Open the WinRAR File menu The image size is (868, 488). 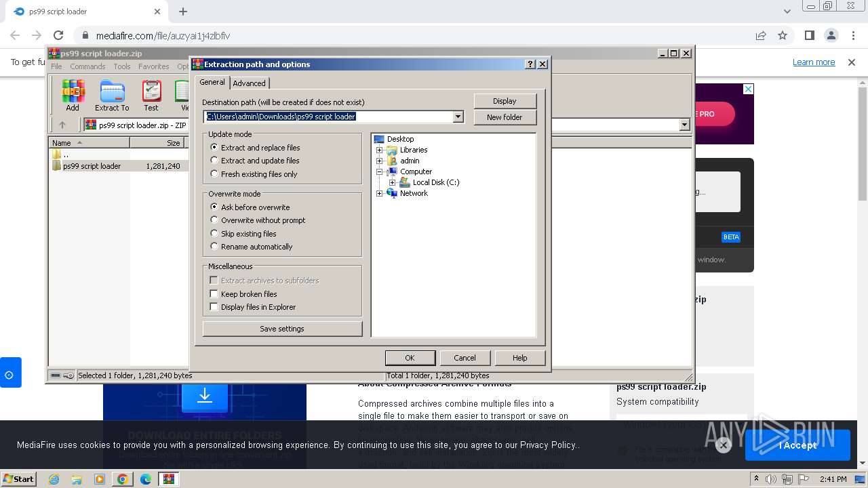pyautogui.click(x=56, y=66)
